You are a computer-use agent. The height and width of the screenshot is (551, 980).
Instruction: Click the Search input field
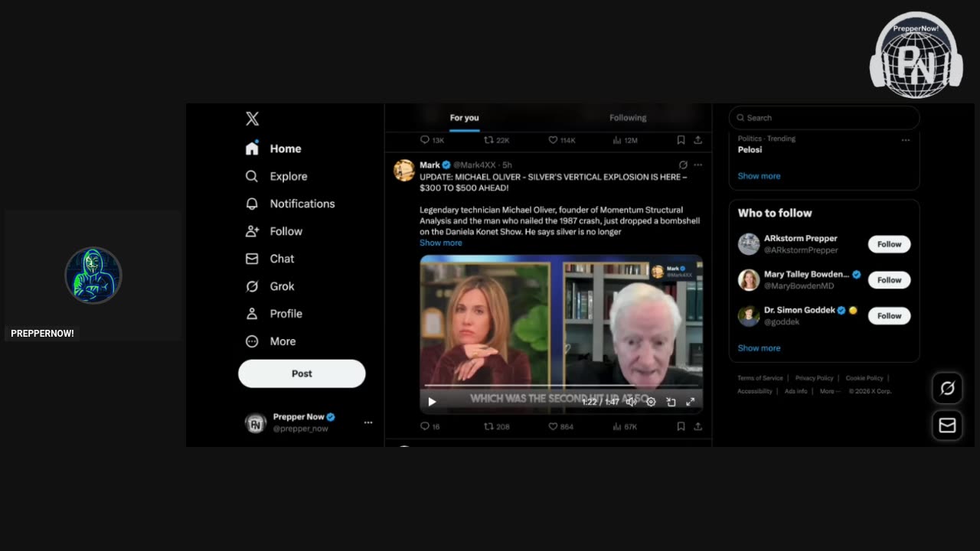[824, 118]
